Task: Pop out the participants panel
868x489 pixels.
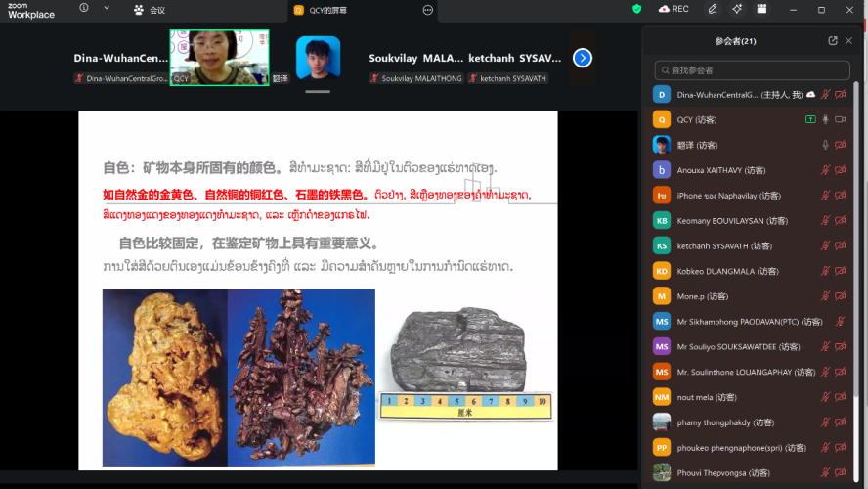Action: click(x=833, y=40)
